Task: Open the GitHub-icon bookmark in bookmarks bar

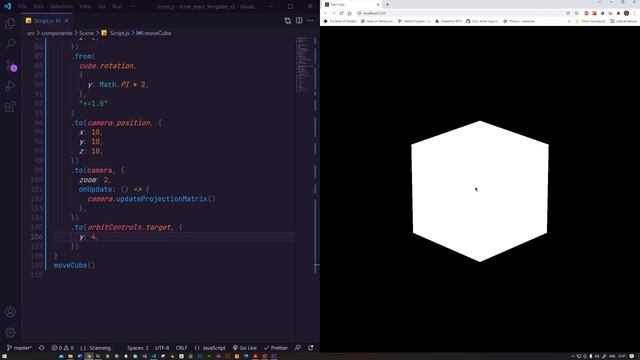Action: (x=483, y=21)
